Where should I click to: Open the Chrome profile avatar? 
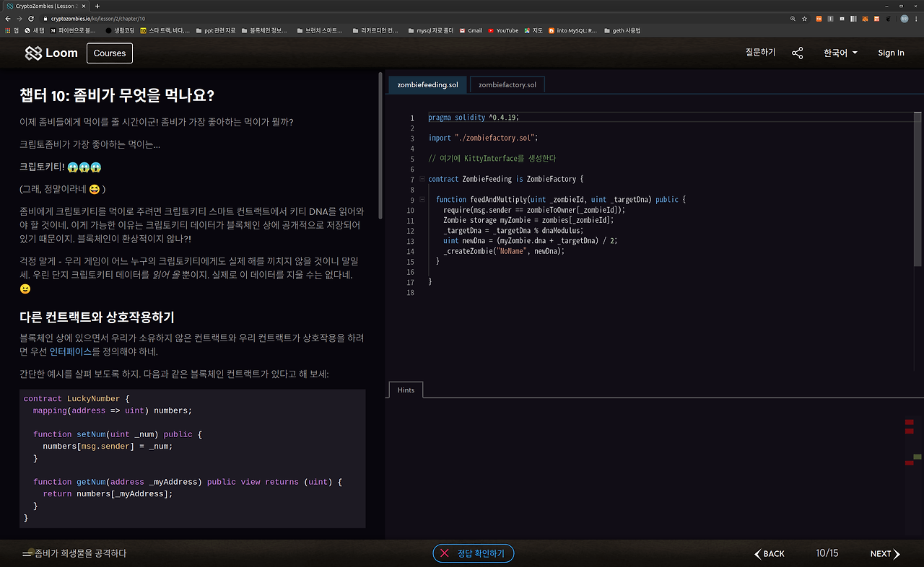click(x=904, y=18)
